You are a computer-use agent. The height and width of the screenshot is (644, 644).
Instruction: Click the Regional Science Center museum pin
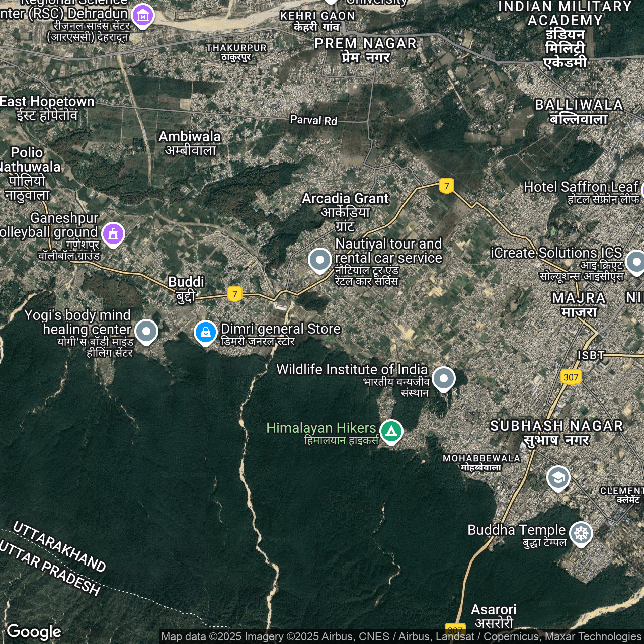click(x=143, y=16)
